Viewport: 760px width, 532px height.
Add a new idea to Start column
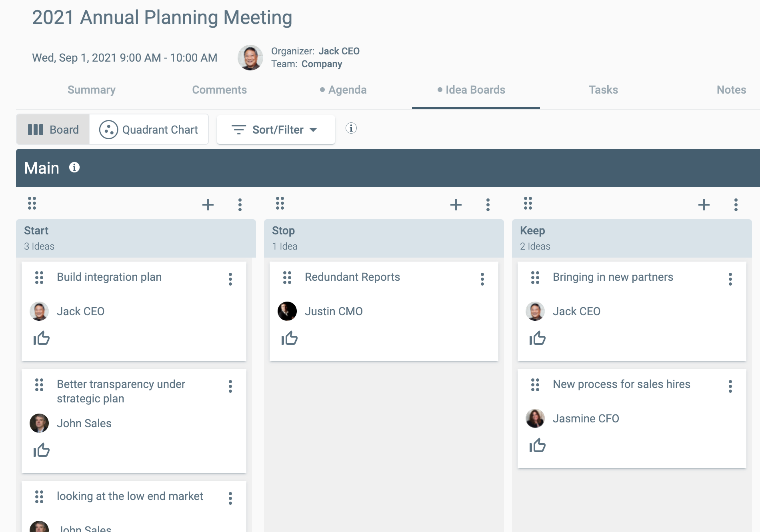click(x=208, y=205)
